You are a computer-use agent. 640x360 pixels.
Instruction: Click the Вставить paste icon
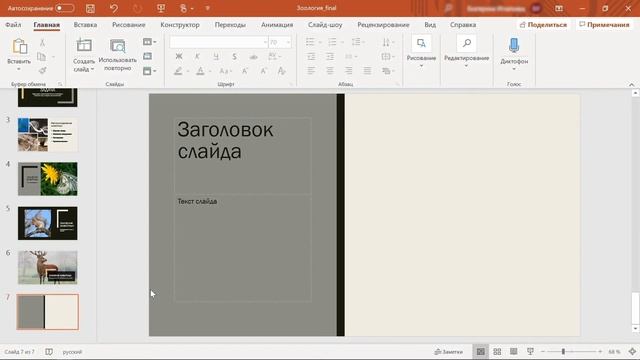[19, 47]
